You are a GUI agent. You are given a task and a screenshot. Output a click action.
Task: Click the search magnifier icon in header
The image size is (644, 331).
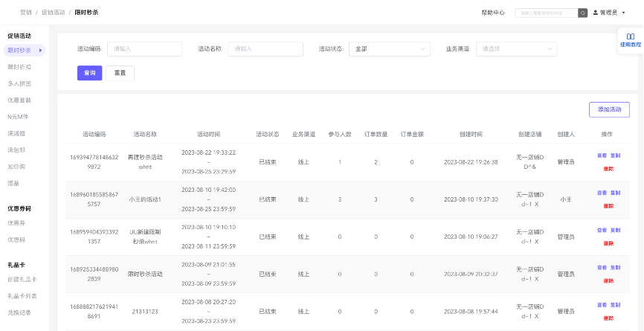[583, 13]
